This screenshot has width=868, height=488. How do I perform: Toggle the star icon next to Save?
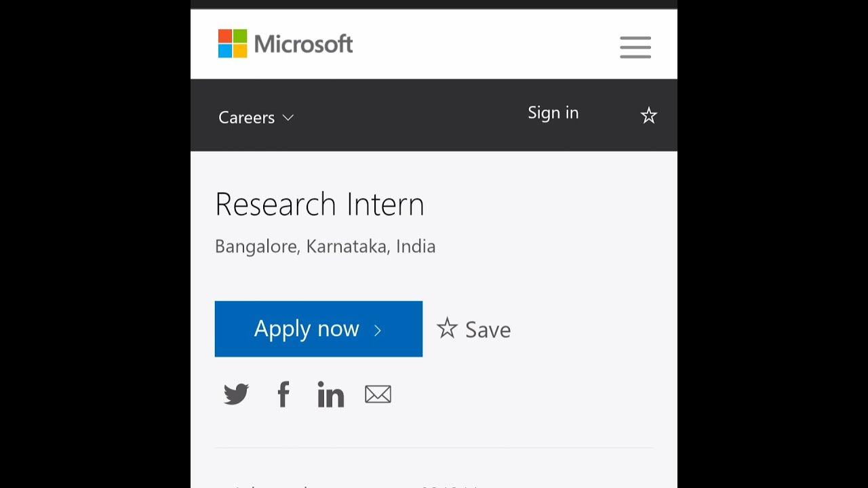coord(447,329)
